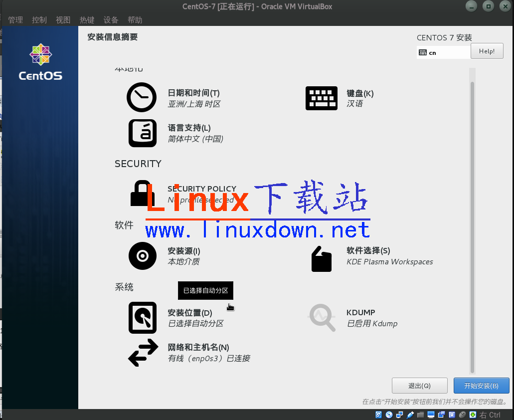The image size is (514, 420).
Task: Click the 软件 section header
Action: click(124, 225)
